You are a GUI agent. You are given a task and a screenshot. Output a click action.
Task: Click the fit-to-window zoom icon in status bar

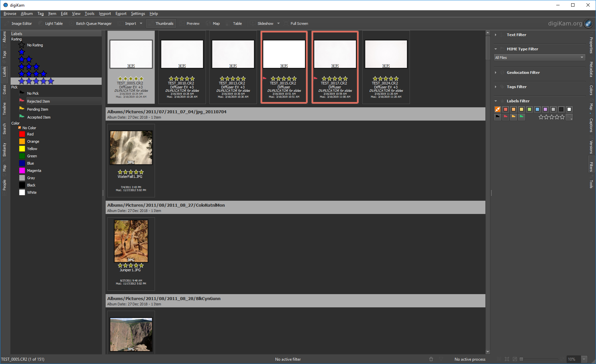point(507,359)
